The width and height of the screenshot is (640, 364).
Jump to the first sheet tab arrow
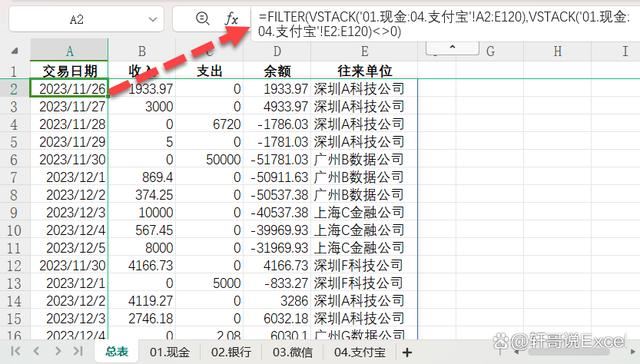(16, 351)
